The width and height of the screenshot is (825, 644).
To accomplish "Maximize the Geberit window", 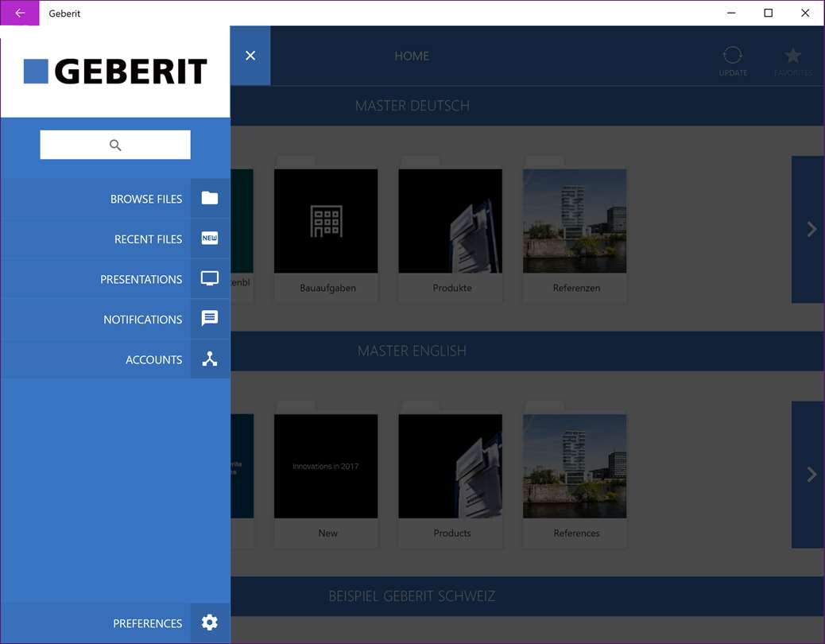I will point(769,14).
